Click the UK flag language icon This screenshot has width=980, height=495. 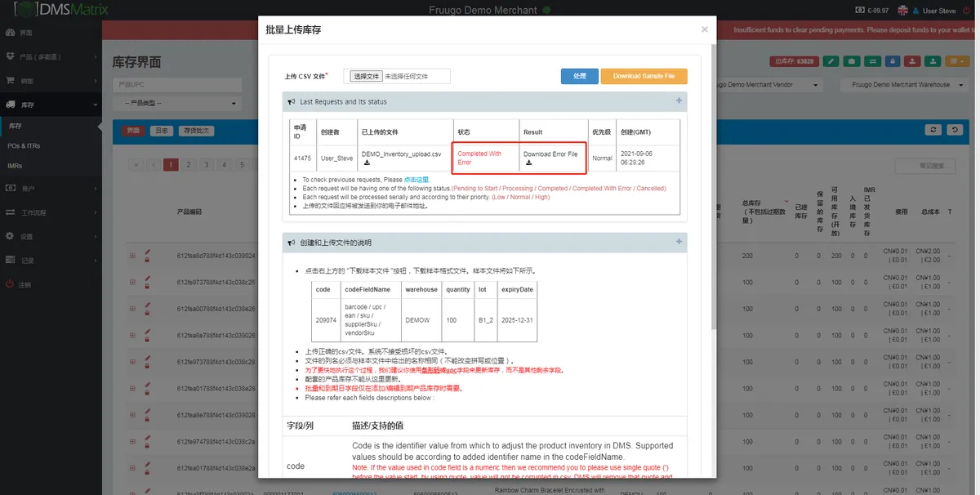point(902,11)
